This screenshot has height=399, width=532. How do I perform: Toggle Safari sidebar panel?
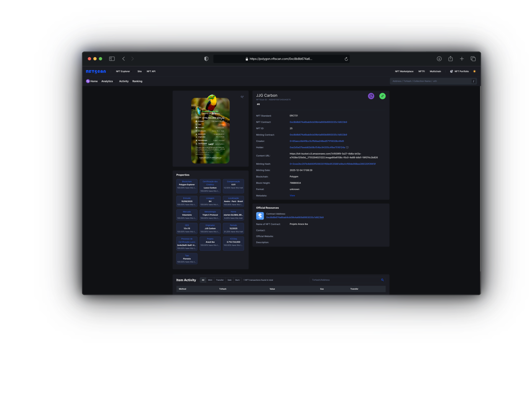pos(112,59)
